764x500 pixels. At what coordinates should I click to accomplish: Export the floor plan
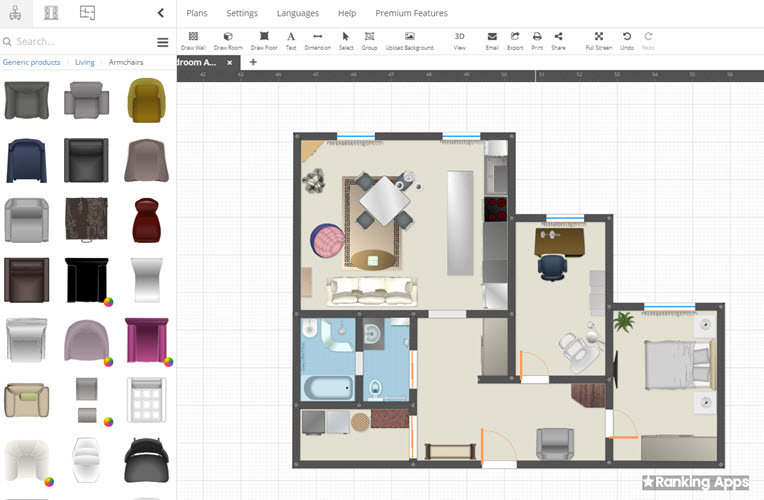(515, 40)
